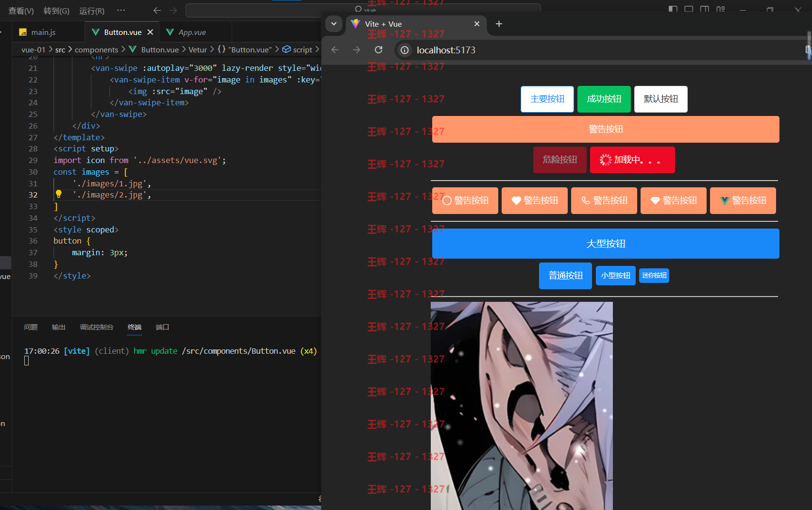Open the 端口 panel tab
Image resolution: width=812 pixels, height=510 pixels.
pos(162,327)
